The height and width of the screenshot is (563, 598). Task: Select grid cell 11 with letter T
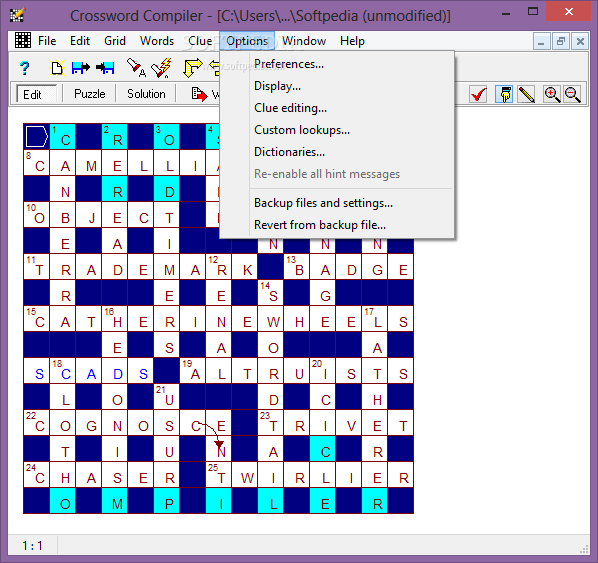37,267
